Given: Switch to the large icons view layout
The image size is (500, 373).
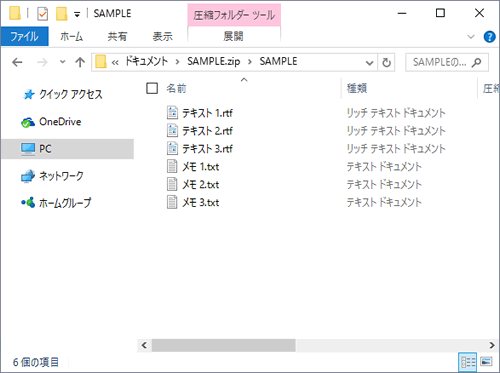Looking at the screenshot, I should point(487,361).
